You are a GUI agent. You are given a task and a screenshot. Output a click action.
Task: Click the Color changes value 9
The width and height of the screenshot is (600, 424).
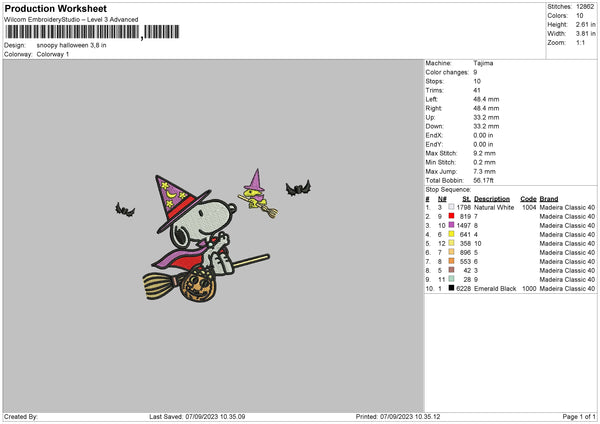tap(475, 72)
